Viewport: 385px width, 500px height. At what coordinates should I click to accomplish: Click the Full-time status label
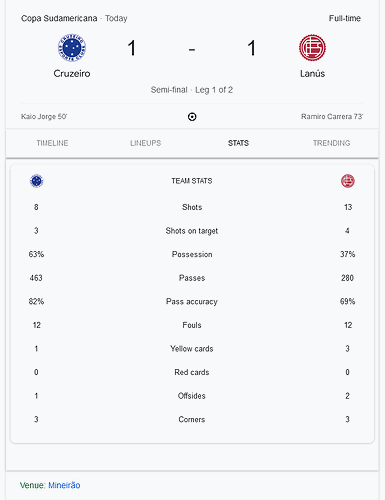(345, 18)
